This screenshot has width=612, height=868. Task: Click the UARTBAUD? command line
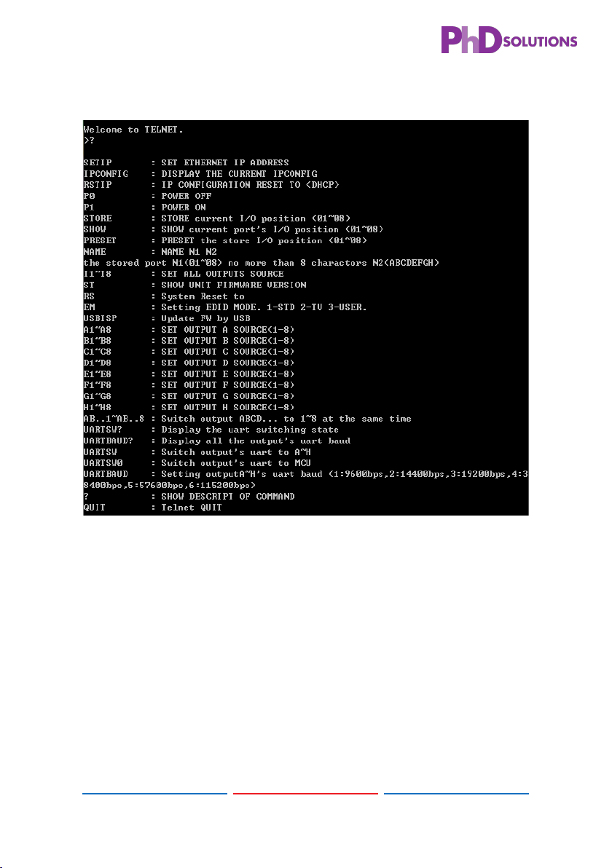(x=217, y=441)
